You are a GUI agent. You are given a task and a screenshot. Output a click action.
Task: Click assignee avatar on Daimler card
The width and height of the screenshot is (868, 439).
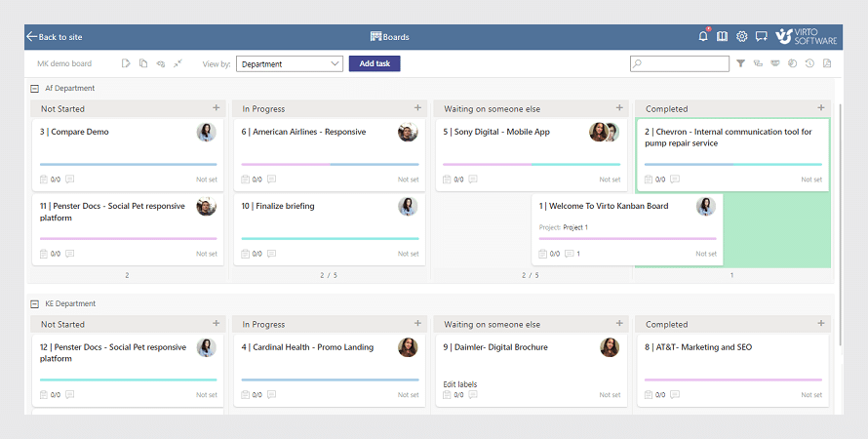(x=610, y=347)
